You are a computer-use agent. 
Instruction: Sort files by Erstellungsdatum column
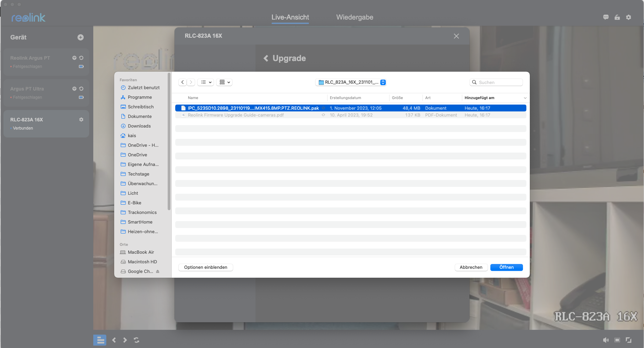click(x=345, y=98)
